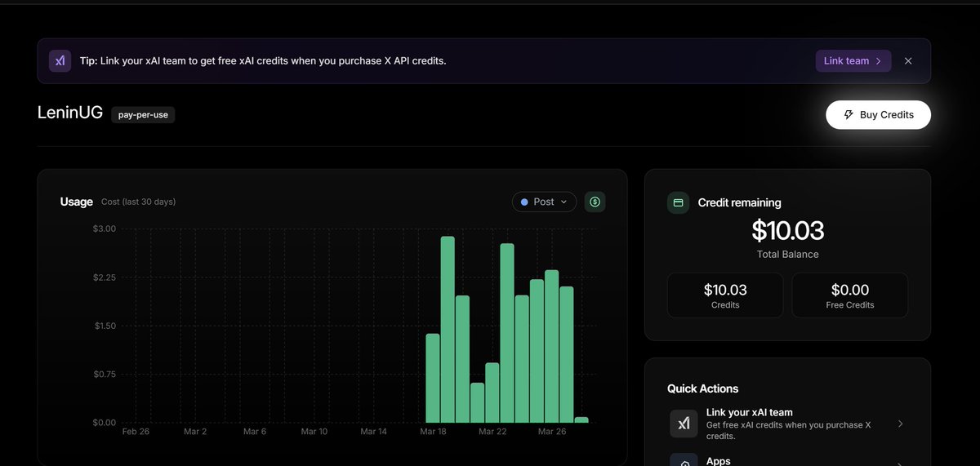The image size is (980, 466).
Task: Click the Buy Credits button
Action: point(878,115)
